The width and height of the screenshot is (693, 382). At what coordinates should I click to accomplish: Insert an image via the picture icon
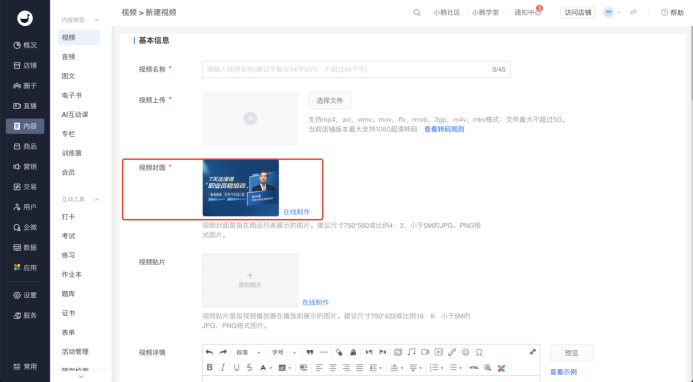tap(398, 352)
